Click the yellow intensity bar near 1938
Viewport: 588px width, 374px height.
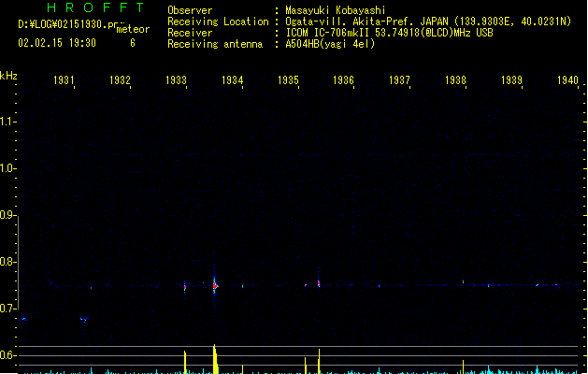(463, 367)
